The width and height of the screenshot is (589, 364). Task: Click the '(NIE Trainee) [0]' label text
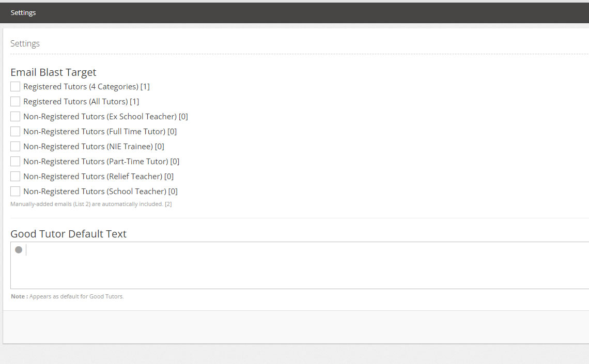(x=135, y=147)
